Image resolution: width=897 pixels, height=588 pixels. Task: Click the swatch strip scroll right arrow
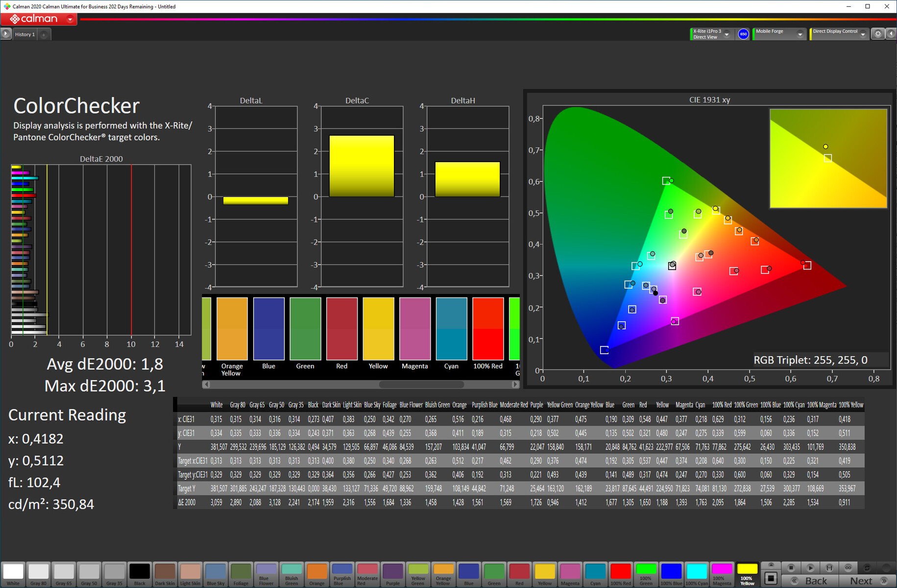tap(515, 385)
